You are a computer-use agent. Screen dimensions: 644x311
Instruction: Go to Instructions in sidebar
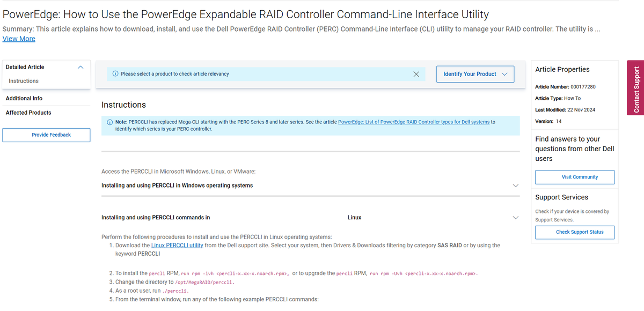pyautogui.click(x=24, y=81)
